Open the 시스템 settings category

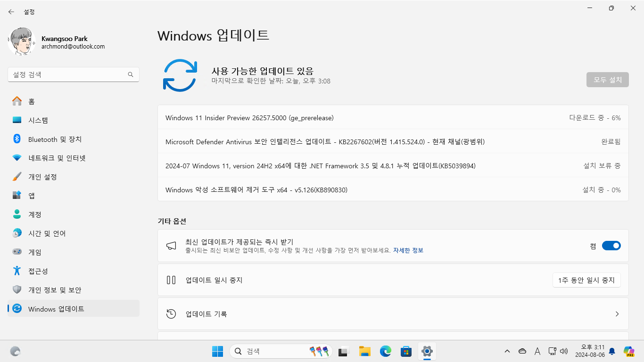point(74,120)
